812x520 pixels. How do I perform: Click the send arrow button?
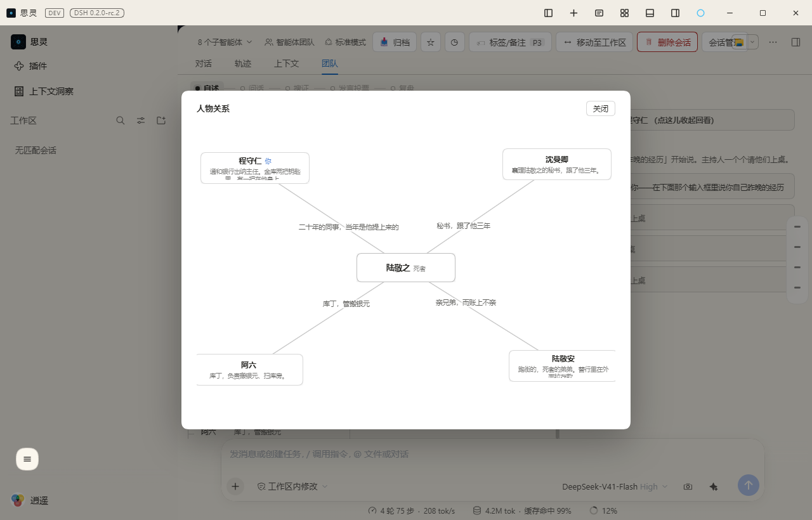pyautogui.click(x=749, y=486)
